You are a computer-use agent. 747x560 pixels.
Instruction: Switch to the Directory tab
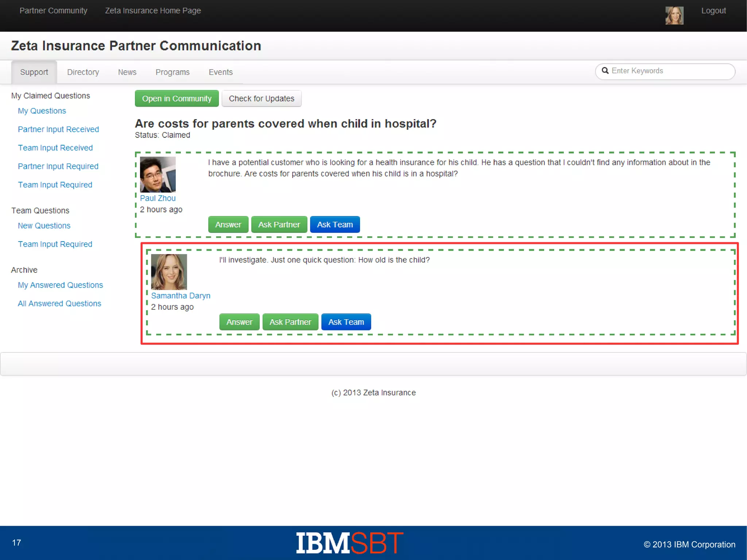[83, 72]
